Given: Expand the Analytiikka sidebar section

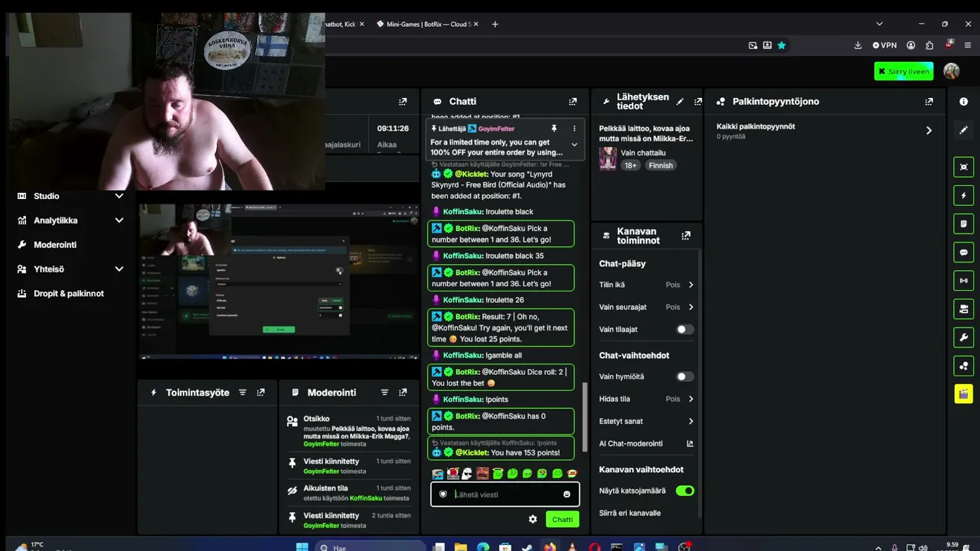Looking at the screenshot, I should point(119,220).
